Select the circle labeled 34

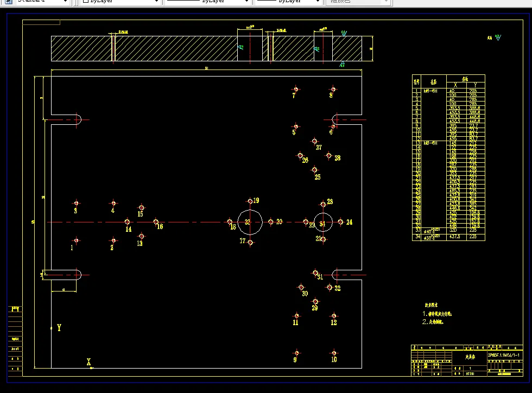323,223
